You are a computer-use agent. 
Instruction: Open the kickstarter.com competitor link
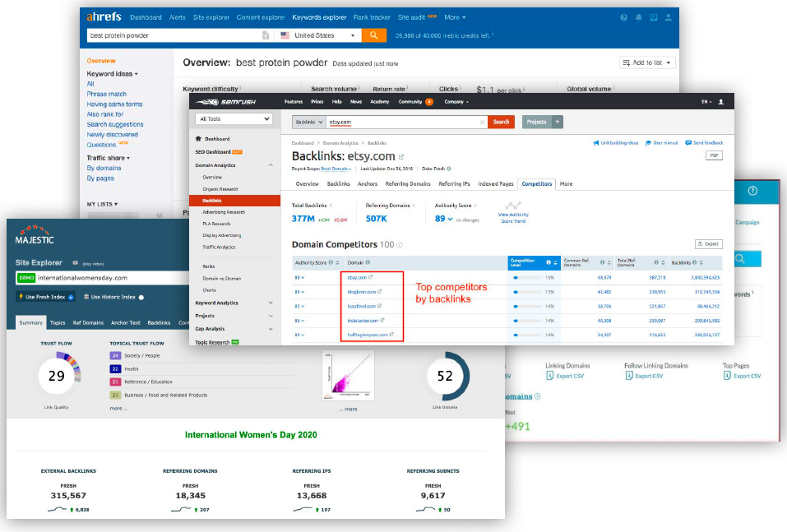point(363,320)
